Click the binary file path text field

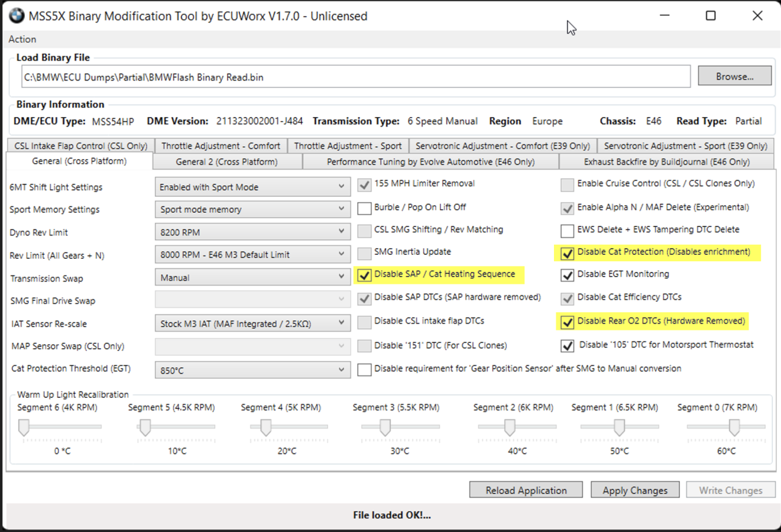point(355,77)
